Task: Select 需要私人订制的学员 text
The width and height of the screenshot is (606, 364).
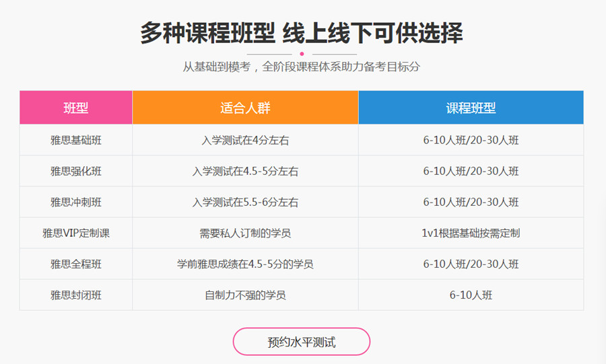Action: [x=245, y=233]
